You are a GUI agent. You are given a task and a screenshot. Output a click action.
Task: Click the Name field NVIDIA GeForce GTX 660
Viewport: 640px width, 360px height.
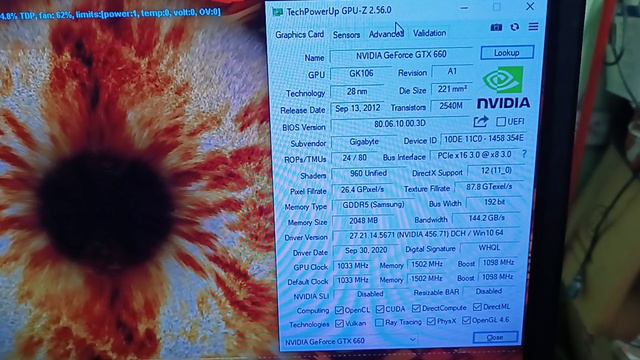pos(401,55)
